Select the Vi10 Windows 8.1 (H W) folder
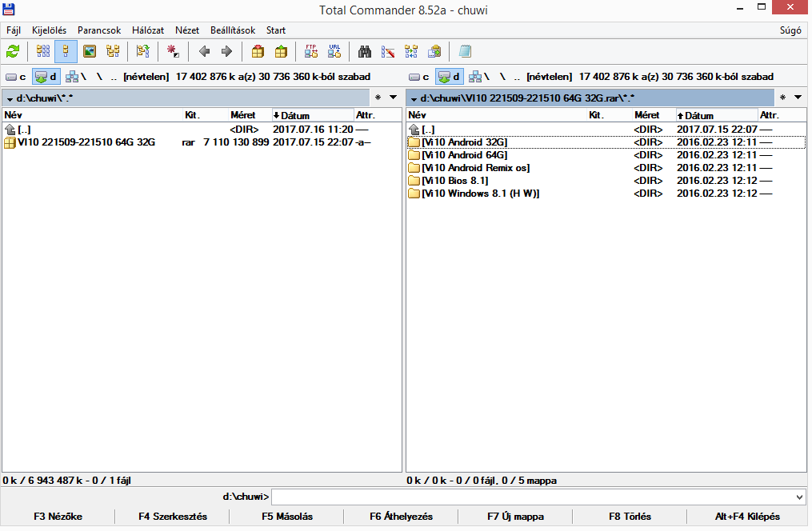 tap(606, 194)
